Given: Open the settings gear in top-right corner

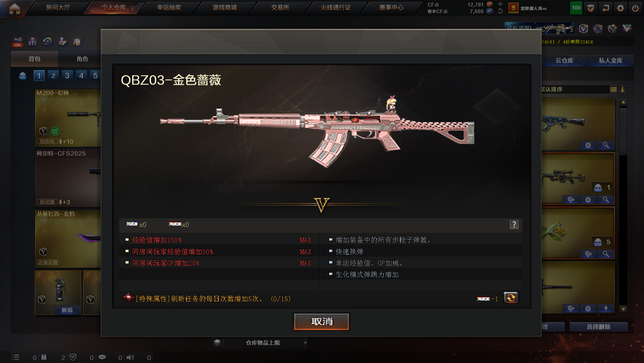Looking at the screenshot, I should 620,8.
